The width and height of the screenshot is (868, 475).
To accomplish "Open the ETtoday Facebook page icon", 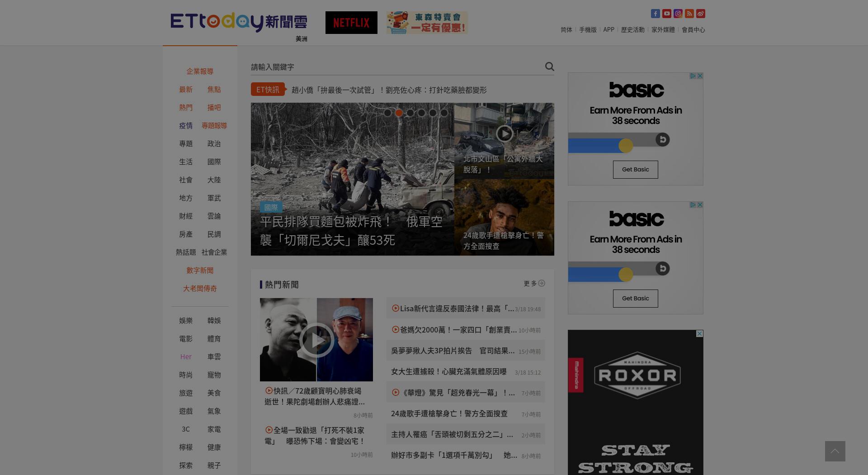I will 655,14.
